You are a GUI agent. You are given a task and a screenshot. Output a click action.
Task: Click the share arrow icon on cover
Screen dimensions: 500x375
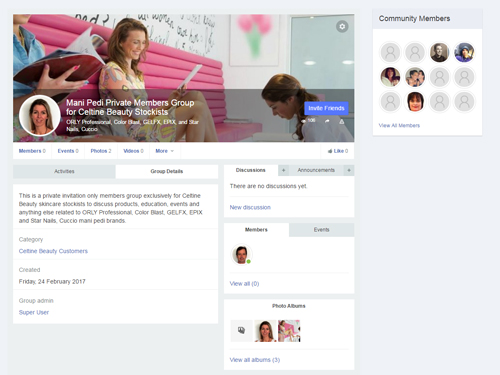(x=327, y=121)
